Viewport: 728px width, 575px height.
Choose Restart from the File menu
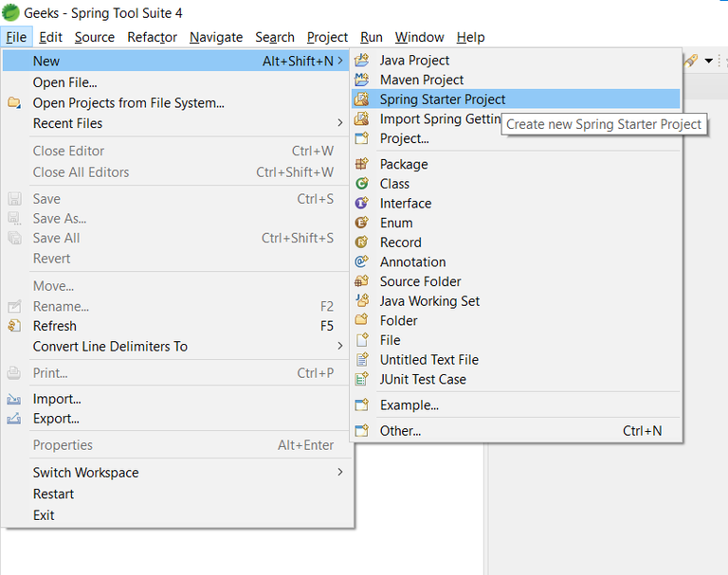53,494
